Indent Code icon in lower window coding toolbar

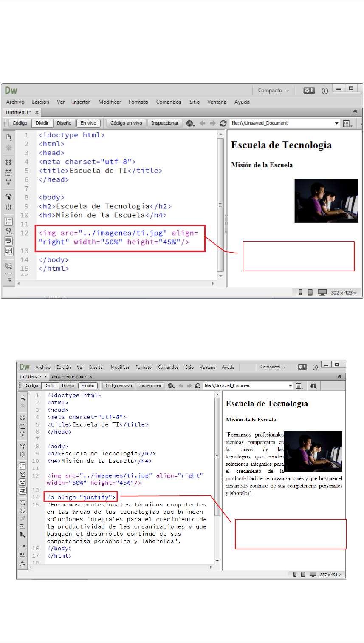pos(23,547)
